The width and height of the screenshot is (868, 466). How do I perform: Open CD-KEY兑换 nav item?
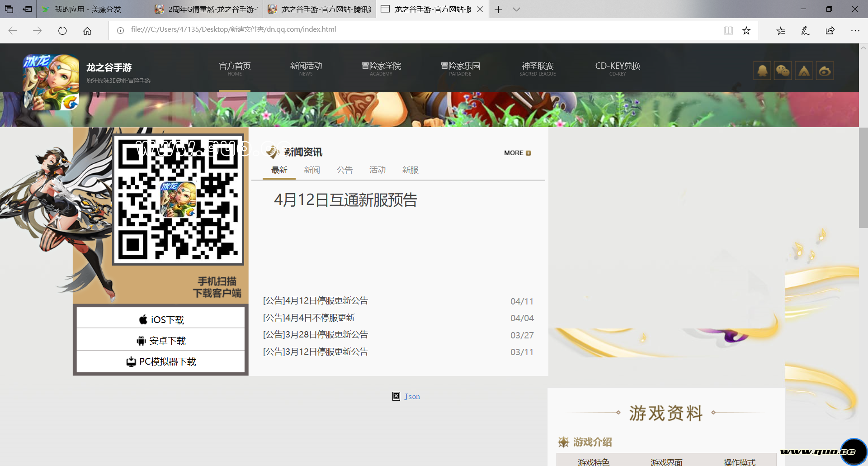(x=618, y=69)
